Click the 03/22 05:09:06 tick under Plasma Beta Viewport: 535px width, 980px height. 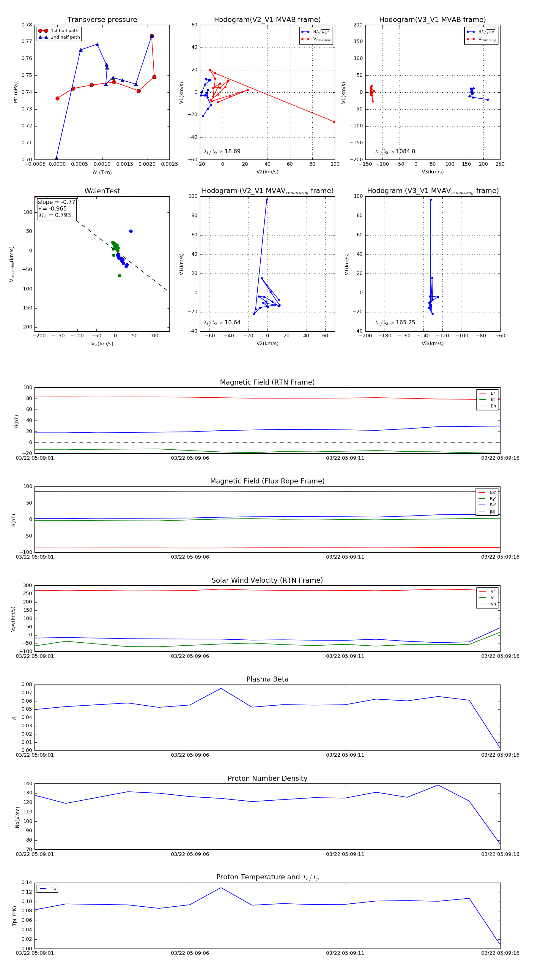click(190, 755)
